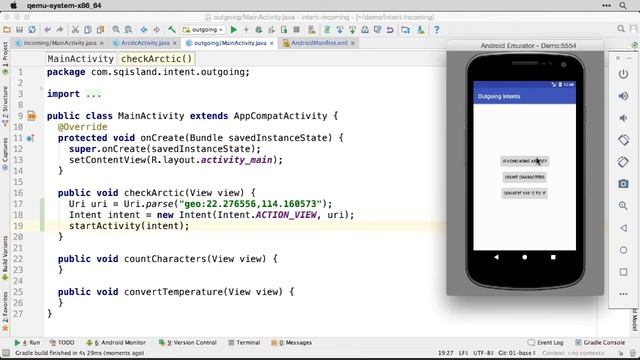Open the Terminal tool window
640x360 pixels.
click(244, 342)
